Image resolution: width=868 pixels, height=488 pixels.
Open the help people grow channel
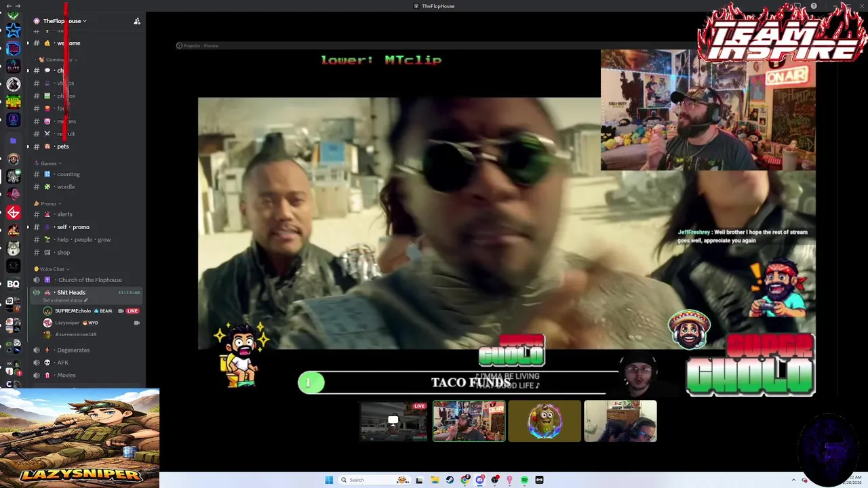pos(85,239)
